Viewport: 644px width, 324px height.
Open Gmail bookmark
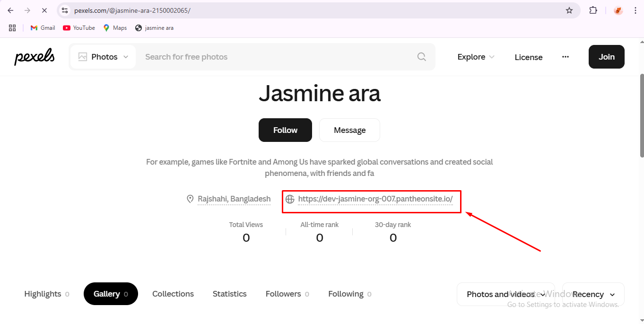tap(43, 28)
